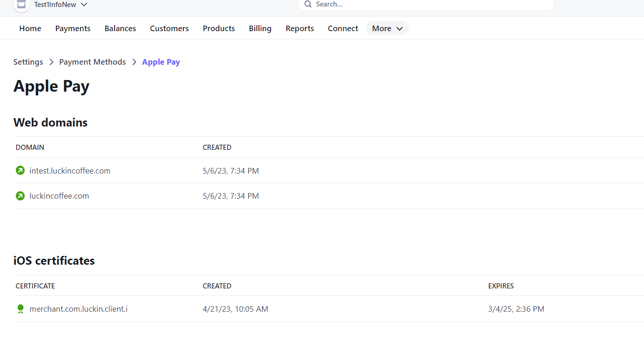Open the Reports section
The height and width of the screenshot is (341, 644).
point(299,28)
